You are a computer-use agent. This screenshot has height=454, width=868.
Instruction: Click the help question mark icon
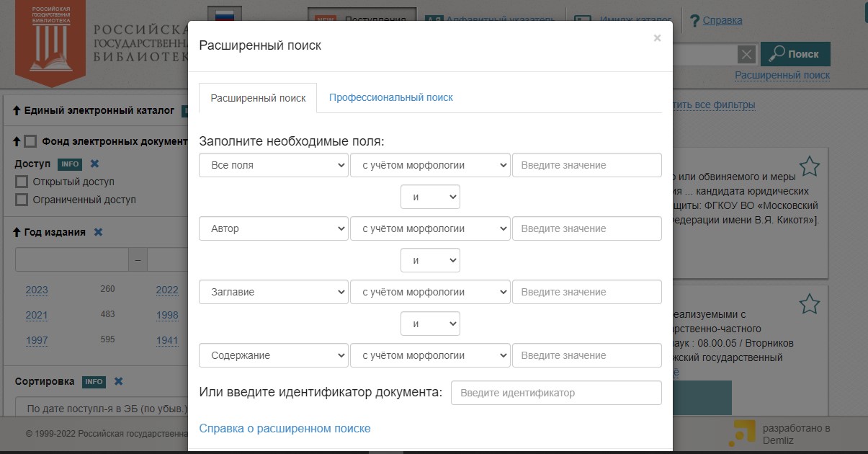tap(694, 21)
